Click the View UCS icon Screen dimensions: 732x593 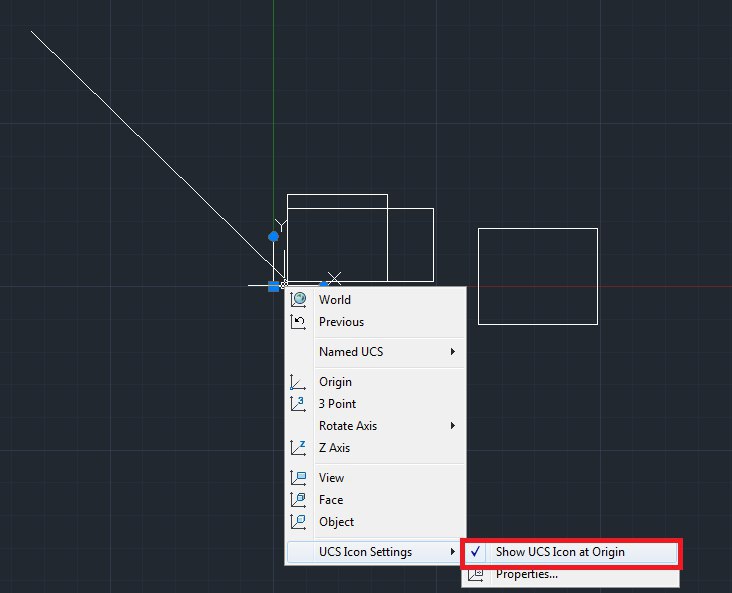298,478
